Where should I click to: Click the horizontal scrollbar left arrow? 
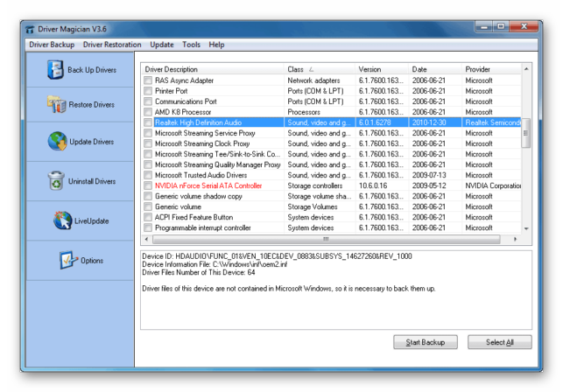146,239
